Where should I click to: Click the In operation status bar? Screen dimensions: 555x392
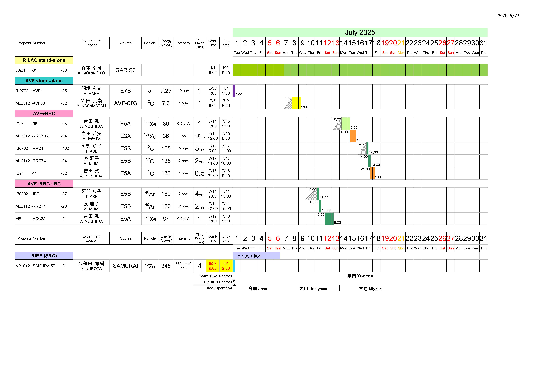tap(256, 256)
